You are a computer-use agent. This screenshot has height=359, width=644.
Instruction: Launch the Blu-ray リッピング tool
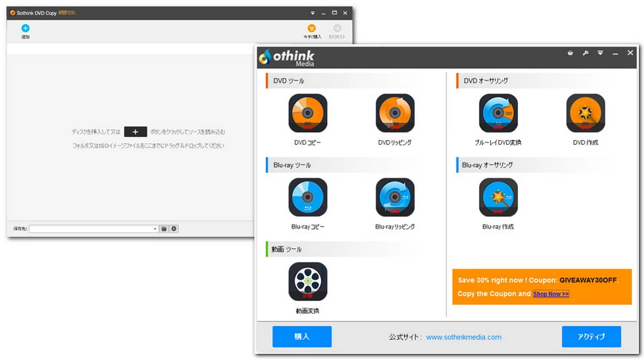pos(395,198)
